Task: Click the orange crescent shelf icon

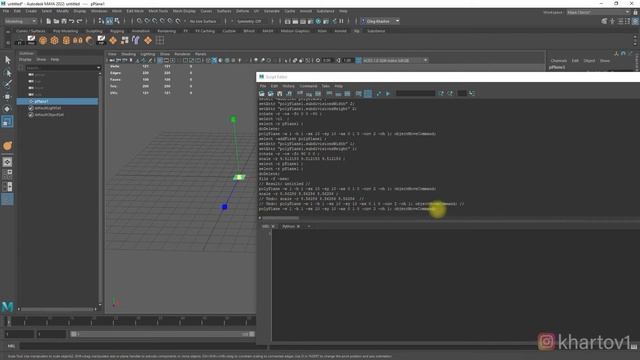Action: click(x=89, y=40)
